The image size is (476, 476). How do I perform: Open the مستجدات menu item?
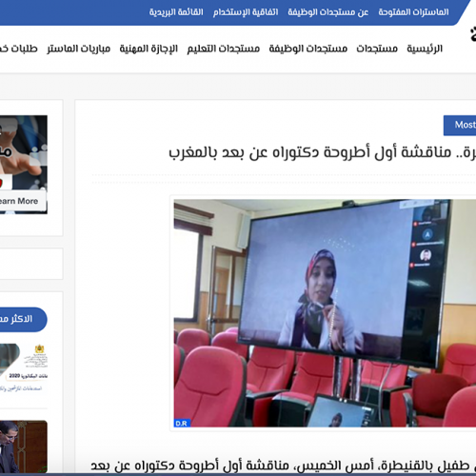coord(377,49)
